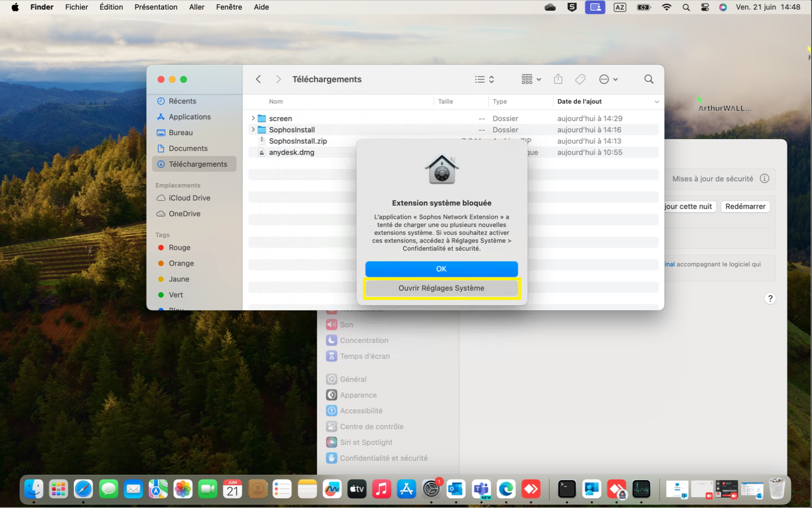Click the Siri icon in the menu bar

[x=723, y=7]
